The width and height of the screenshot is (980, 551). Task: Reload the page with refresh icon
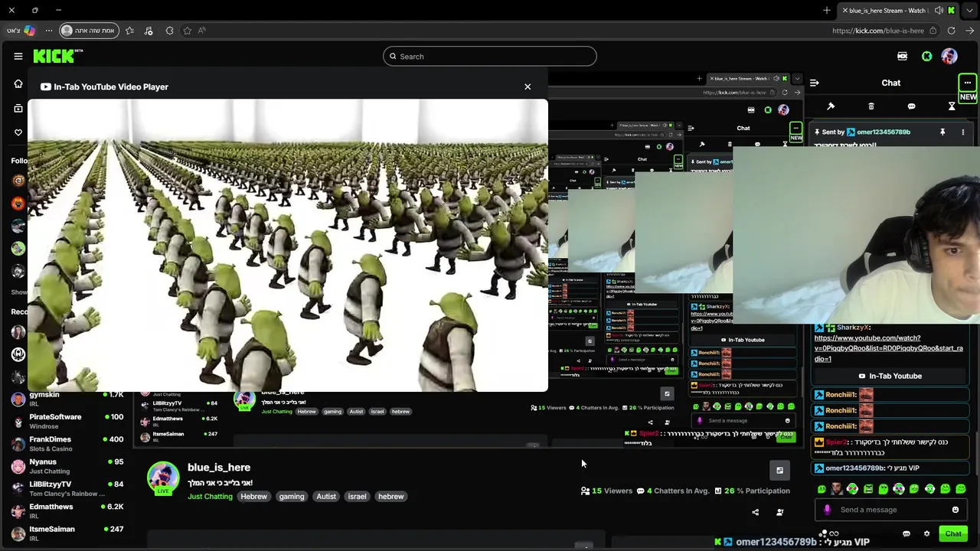951,31
